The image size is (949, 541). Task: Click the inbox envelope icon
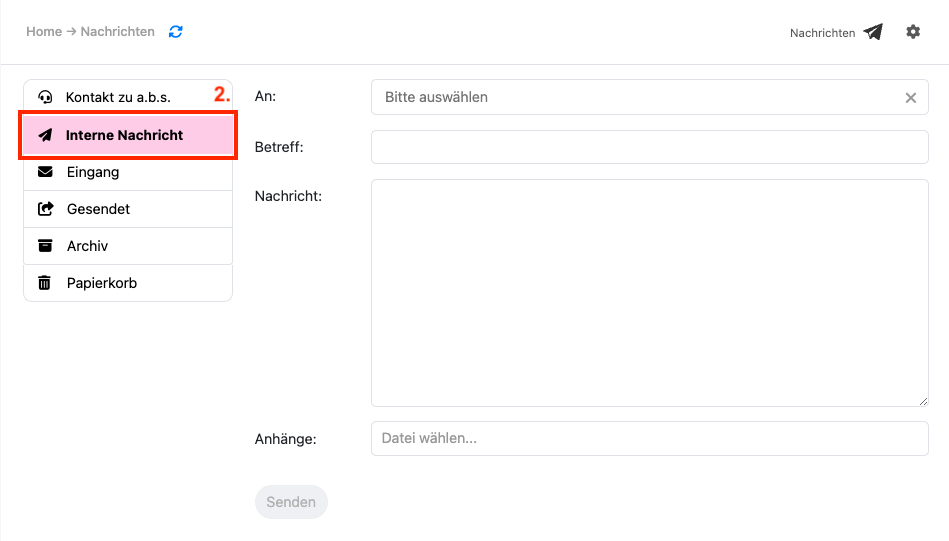[x=45, y=172]
